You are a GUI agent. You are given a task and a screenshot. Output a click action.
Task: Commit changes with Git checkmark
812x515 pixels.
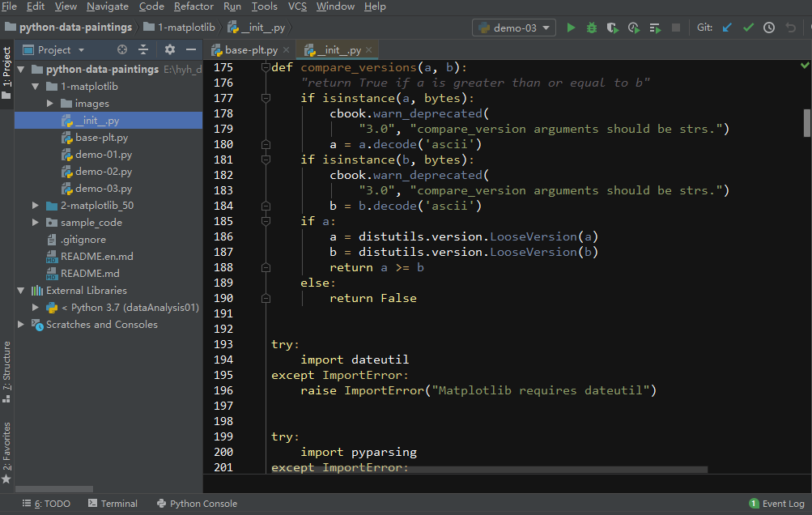[748, 28]
